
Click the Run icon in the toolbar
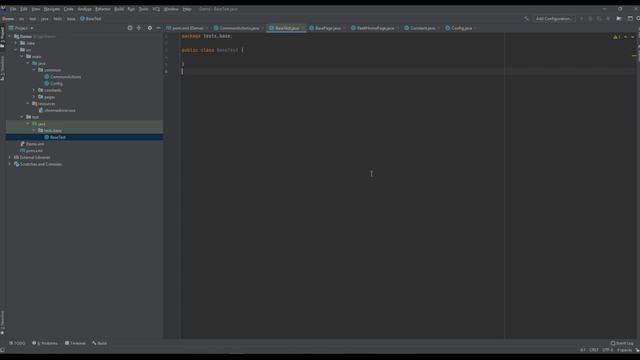coord(582,19)
